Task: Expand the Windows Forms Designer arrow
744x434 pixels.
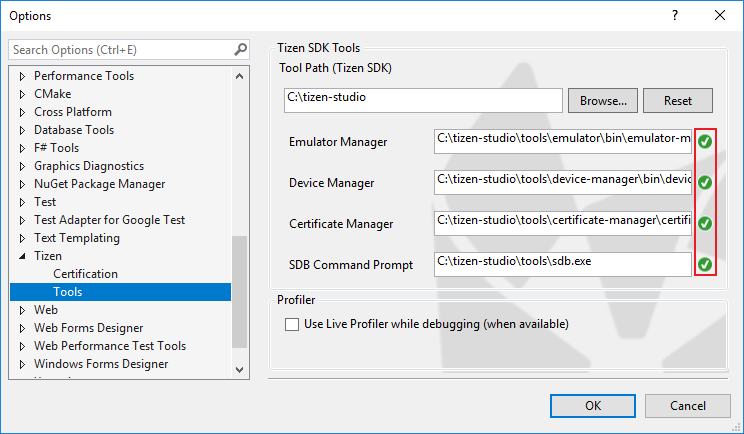Action: tap(22, 364)
